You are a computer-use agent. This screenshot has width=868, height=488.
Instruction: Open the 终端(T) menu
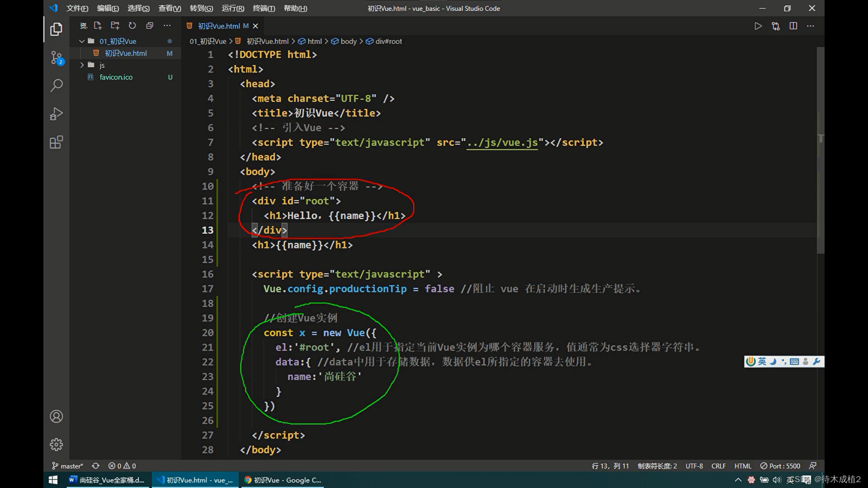point(264,8)
